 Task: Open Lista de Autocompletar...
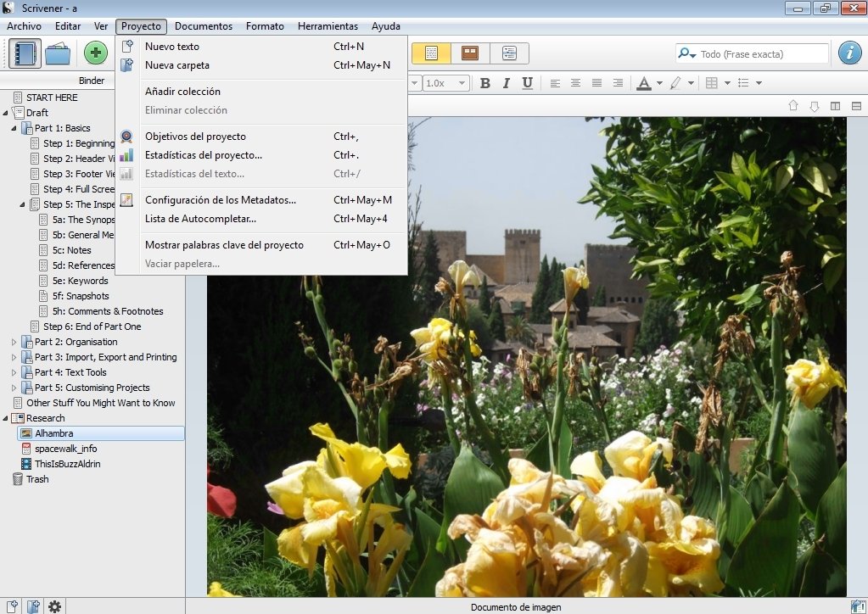[262, 219]
